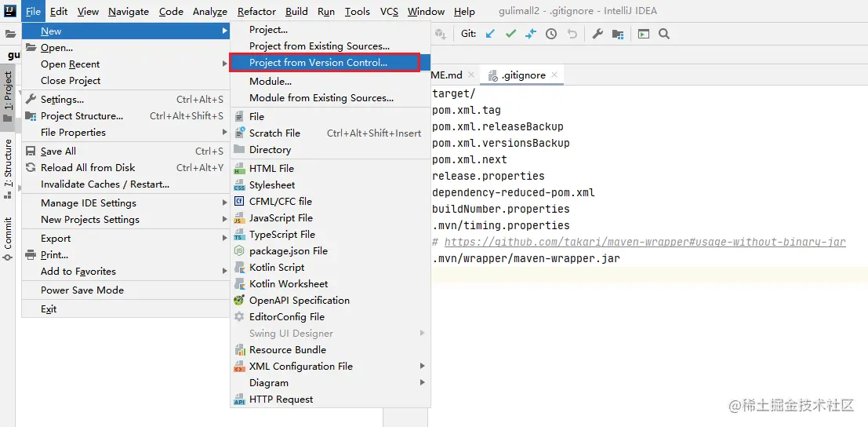The height and width of the screenshot is (427, 868).
Task: Create a new HTTP Request
Action: coord(330,400)
